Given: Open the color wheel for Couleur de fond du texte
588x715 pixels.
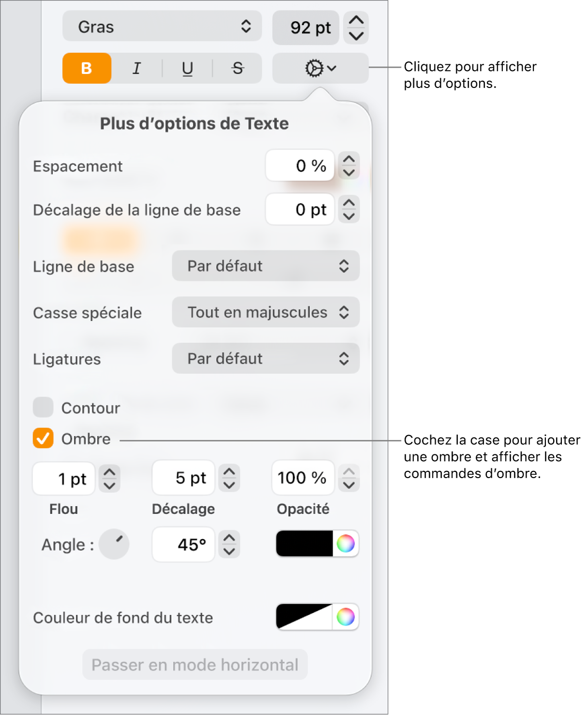Looking at the screenshot, I should (347, 617).
